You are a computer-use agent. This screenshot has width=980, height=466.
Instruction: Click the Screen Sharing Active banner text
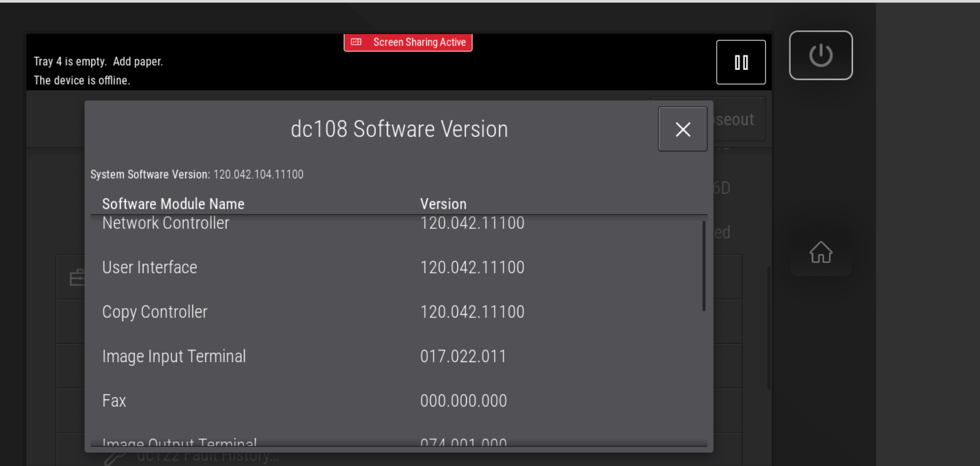419,42
